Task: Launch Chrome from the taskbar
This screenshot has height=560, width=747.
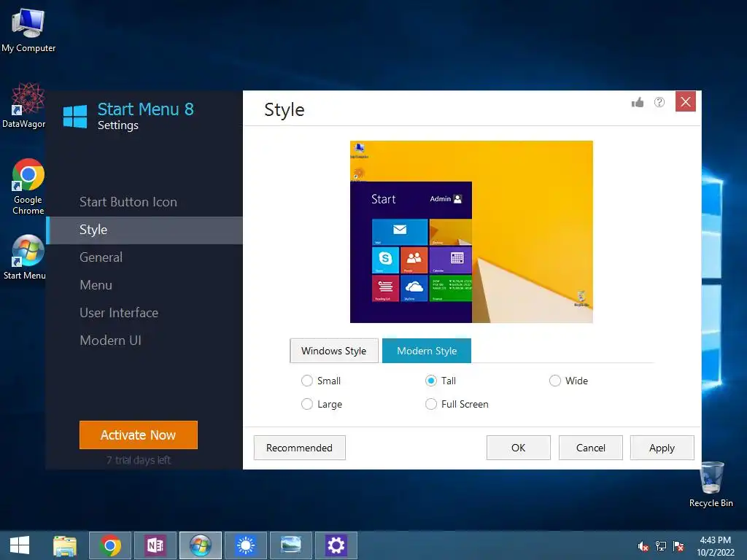Action: point(110,545)
